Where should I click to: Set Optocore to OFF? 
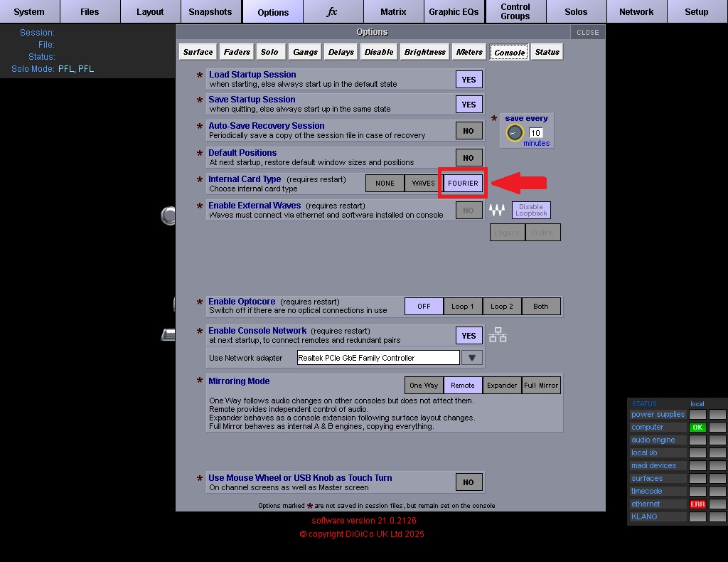click(424, 306)
